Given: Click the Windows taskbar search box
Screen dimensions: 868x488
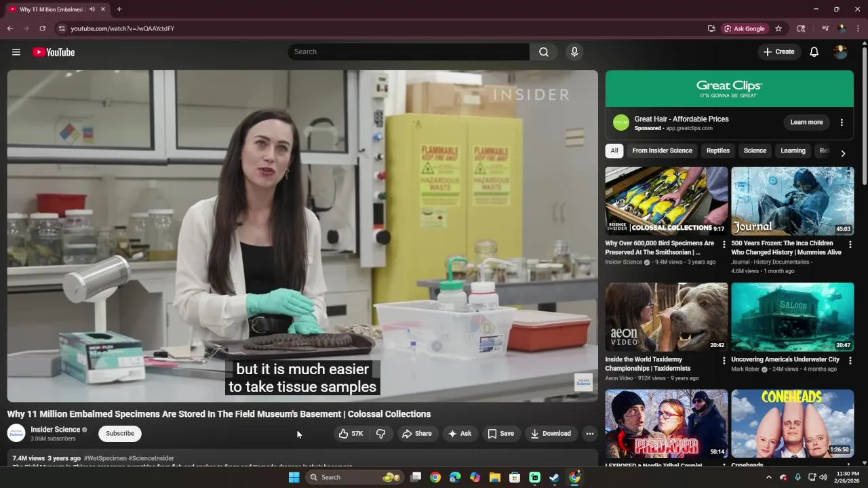Looking at the screenshot, I should point(353,477).
